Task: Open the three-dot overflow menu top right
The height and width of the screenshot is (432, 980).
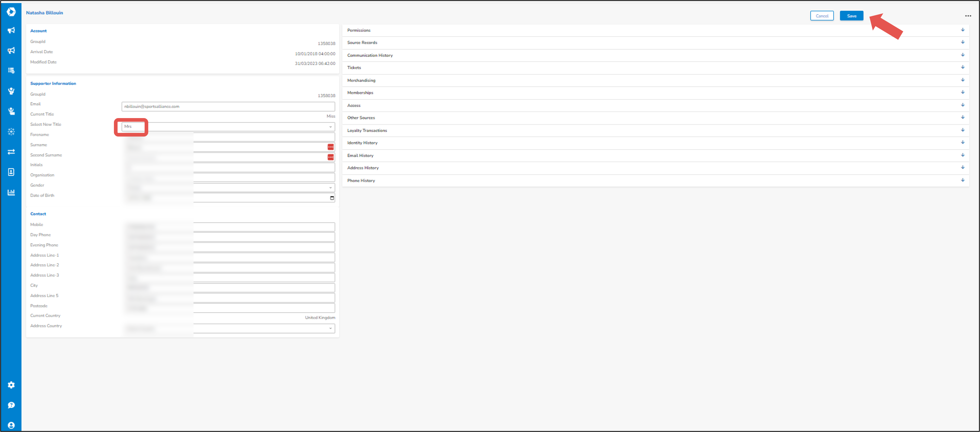Action: click(968, 16)
